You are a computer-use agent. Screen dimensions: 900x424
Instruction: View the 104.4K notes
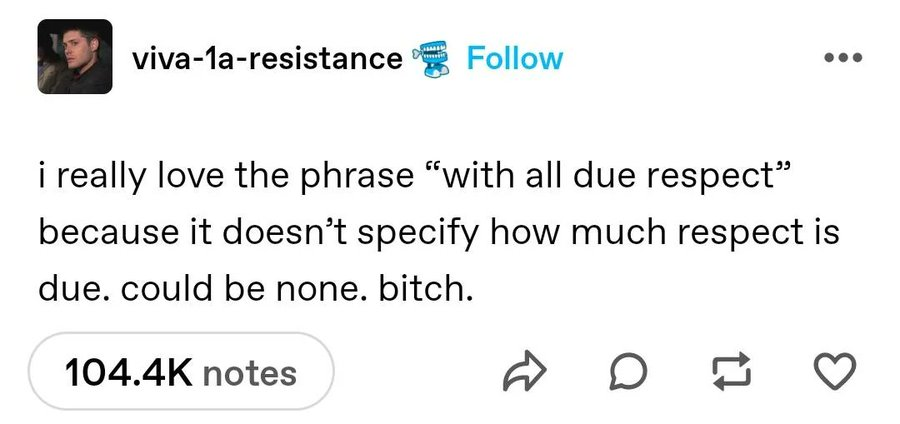tap(181, 372)
